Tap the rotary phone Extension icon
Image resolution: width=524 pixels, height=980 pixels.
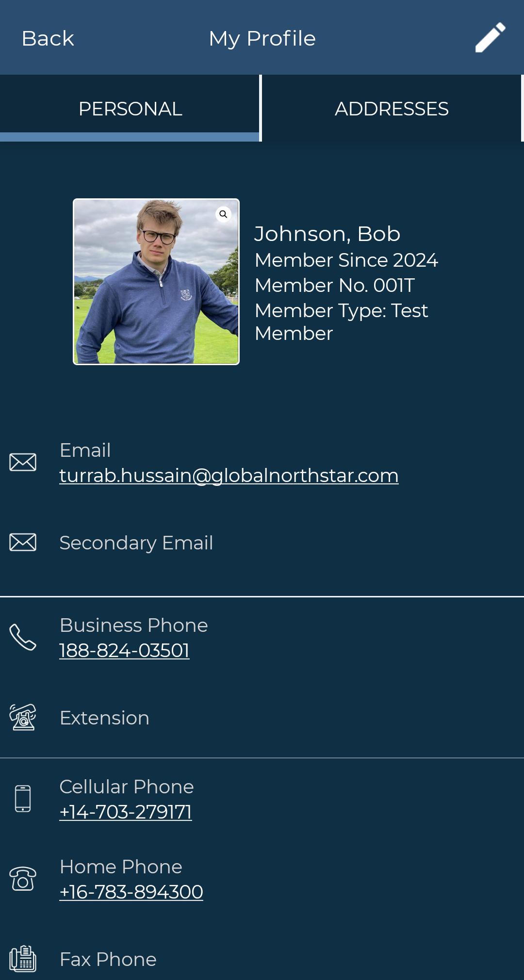click(x=23, y=717)
